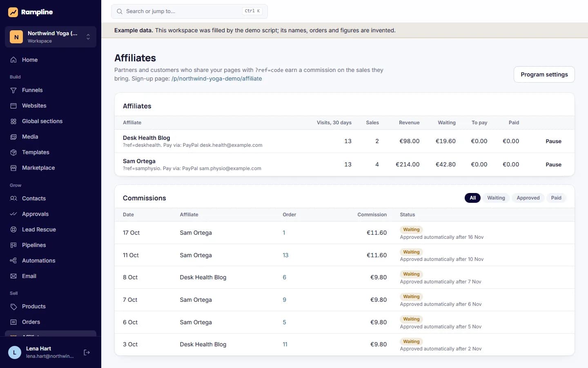Pause the Desk Health Blog affiliate
Screen dimensions: 588x368
coord(553,141)
